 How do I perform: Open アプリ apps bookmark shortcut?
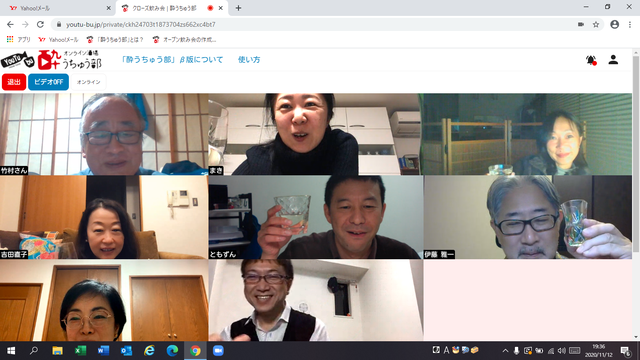18,40
